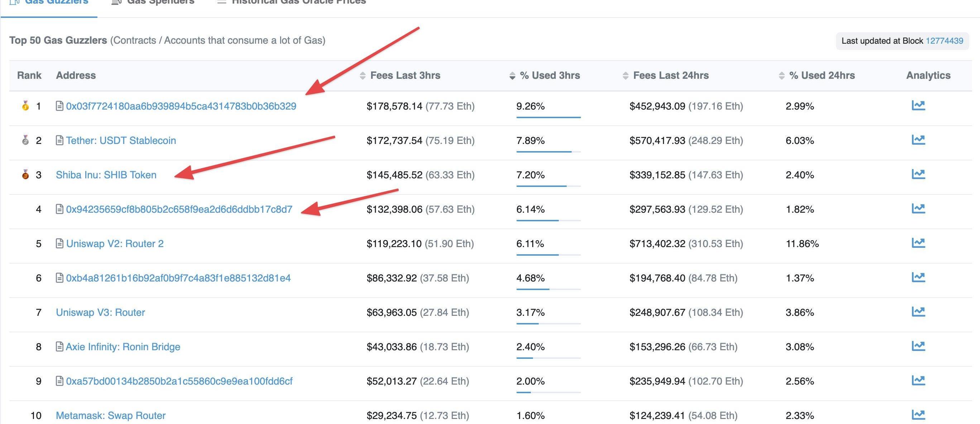Open analytics chart for rank 1 address
This screenshot has height=424, width=980.
tap(918, 105)
